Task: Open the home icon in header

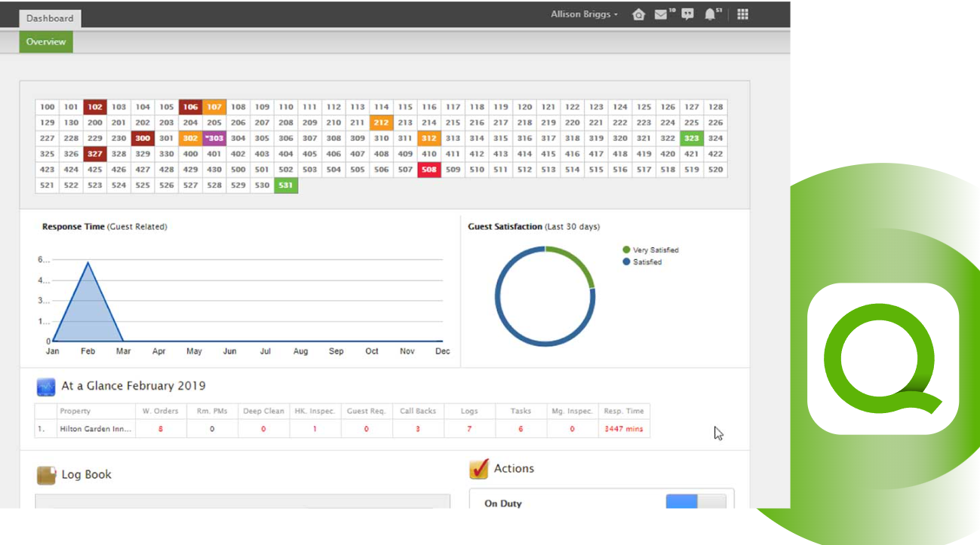Action: pos(638,14)
